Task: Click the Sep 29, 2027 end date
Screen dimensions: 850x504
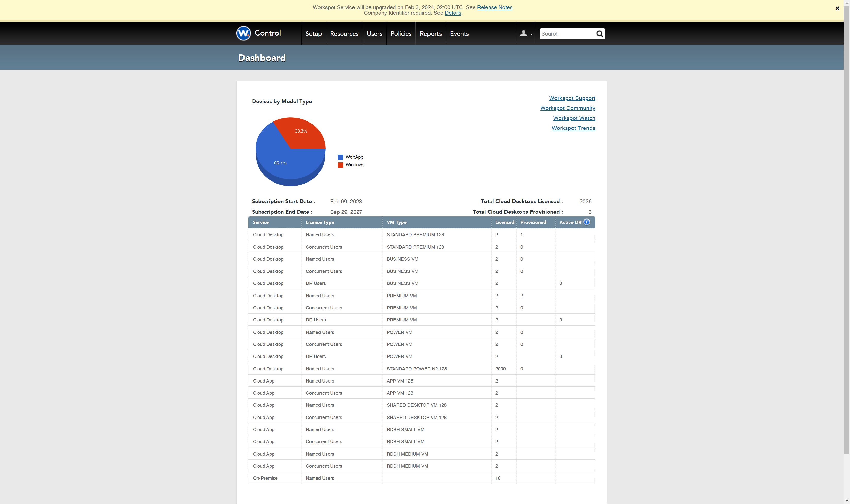Action: pos(346,212)
